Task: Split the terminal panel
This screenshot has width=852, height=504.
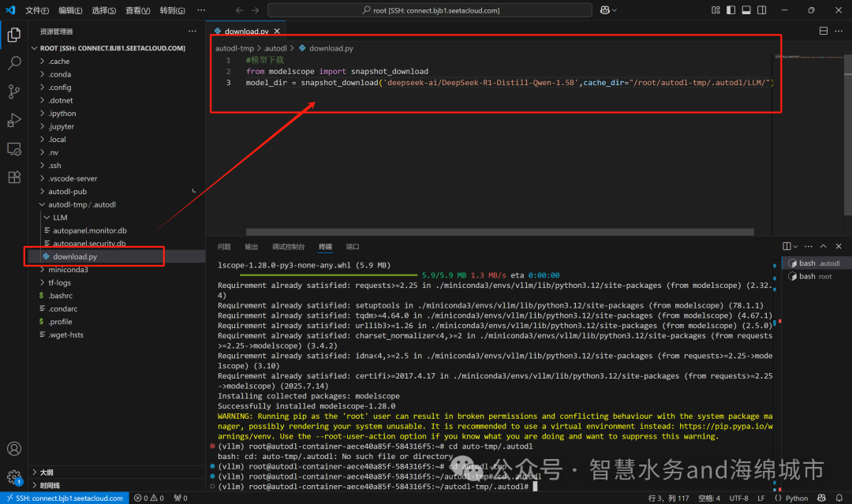Action: pos(787,246)
